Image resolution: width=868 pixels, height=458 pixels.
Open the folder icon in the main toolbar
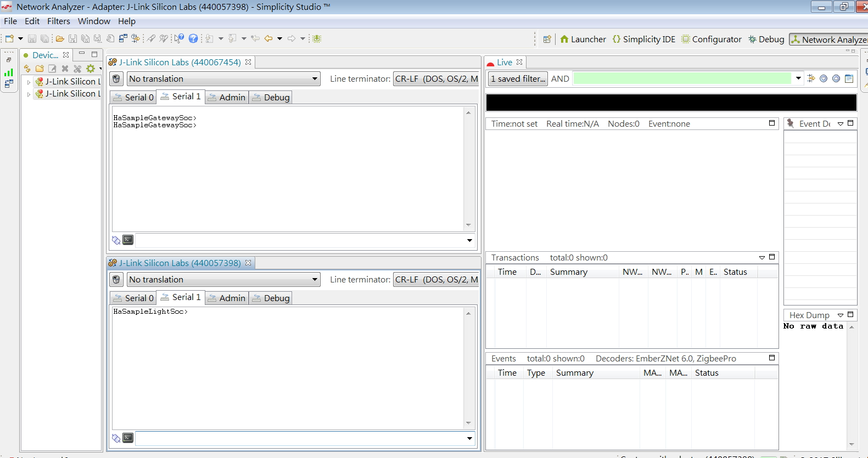tap(60, 38)
